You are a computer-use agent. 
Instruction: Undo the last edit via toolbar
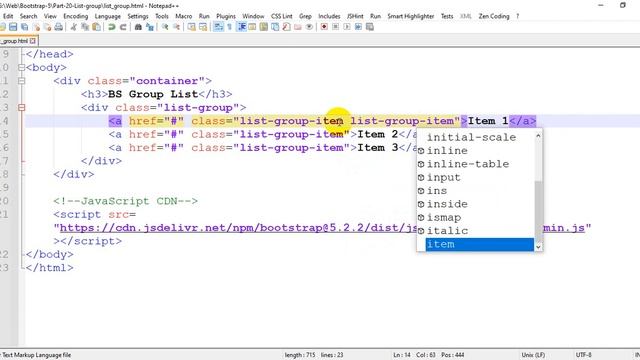[111, 27]
